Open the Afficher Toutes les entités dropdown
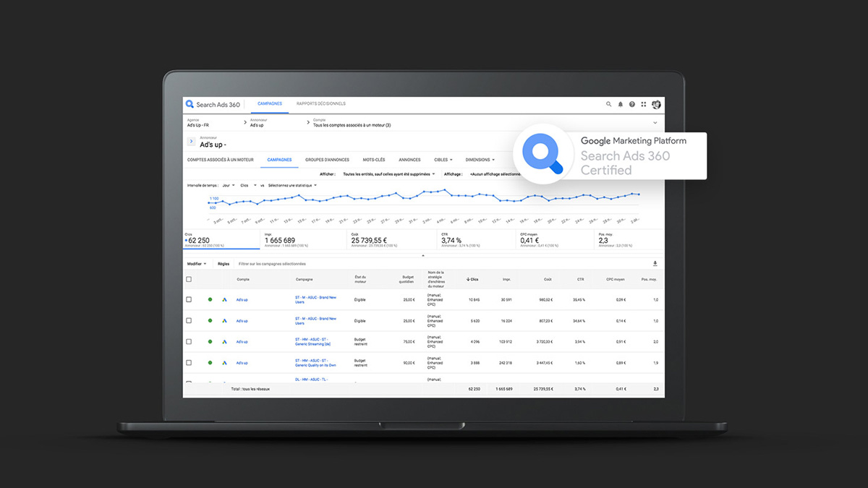Screen dimensions: 868x488 (x=389, y=174)
